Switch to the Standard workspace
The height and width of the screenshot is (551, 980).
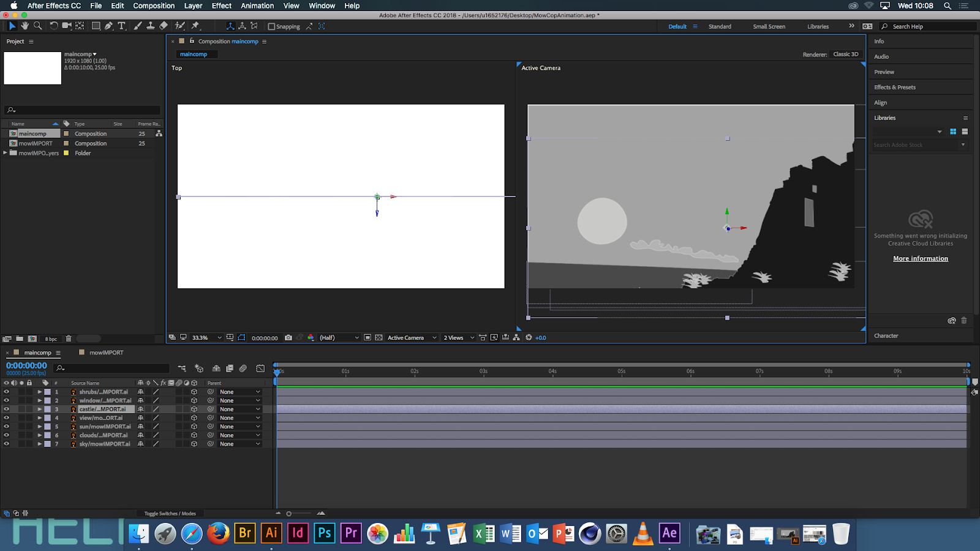pos(720,26)
